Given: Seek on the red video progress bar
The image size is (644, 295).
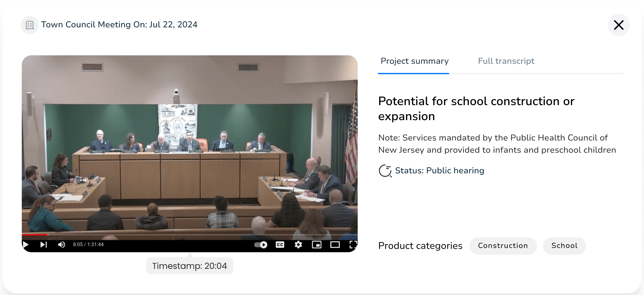Looking at the screenshot, I should (x=190, y=234).
